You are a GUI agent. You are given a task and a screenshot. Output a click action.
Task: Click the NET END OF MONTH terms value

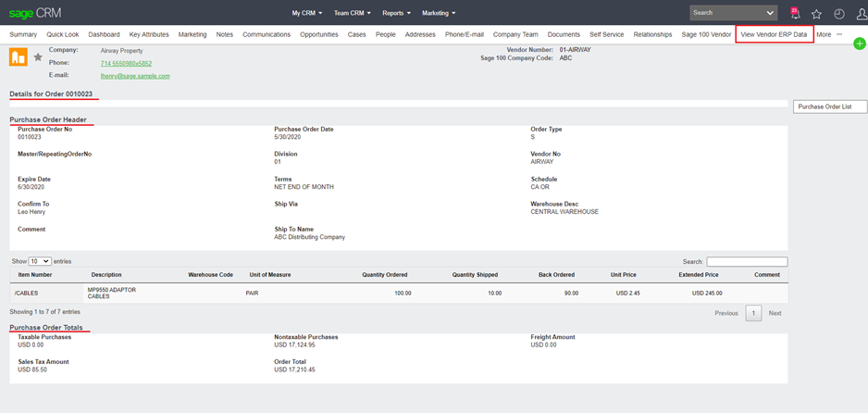304,187
